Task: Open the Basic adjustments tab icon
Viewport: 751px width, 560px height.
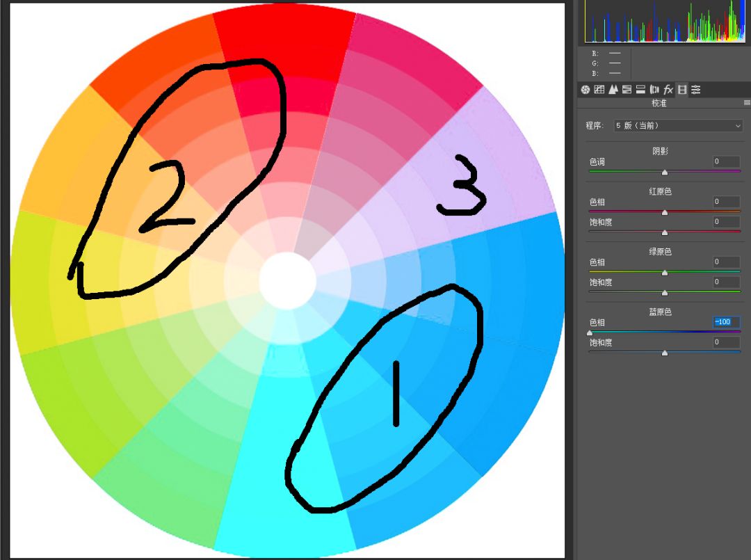Action: 585,90
